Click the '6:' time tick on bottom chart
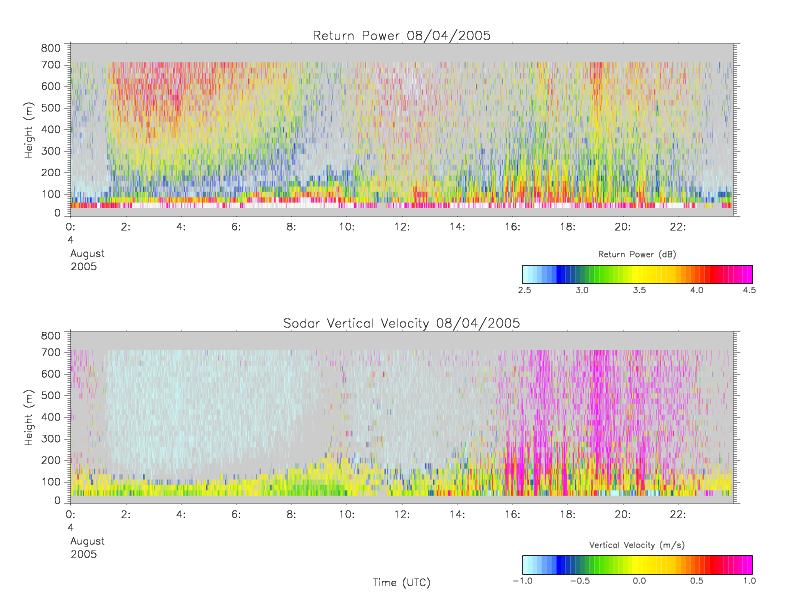791x611 pixels. pos(236,515)
